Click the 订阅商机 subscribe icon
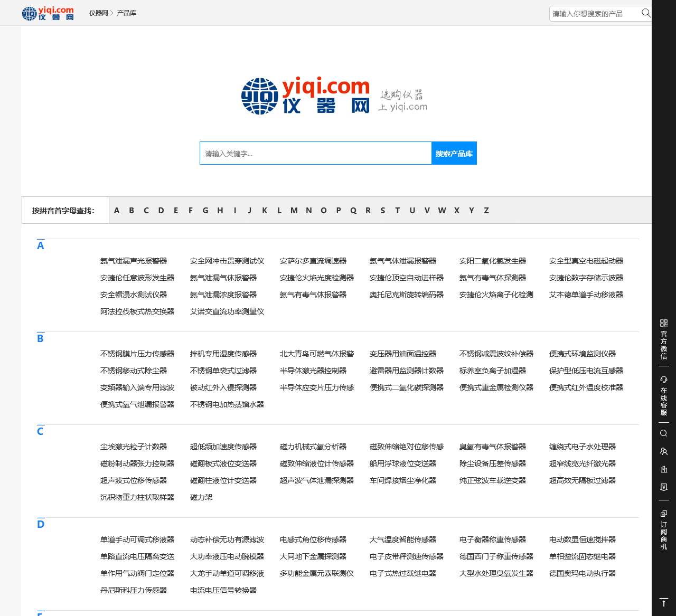The height and width of the screenshot is (616, 676). [664, 513]
